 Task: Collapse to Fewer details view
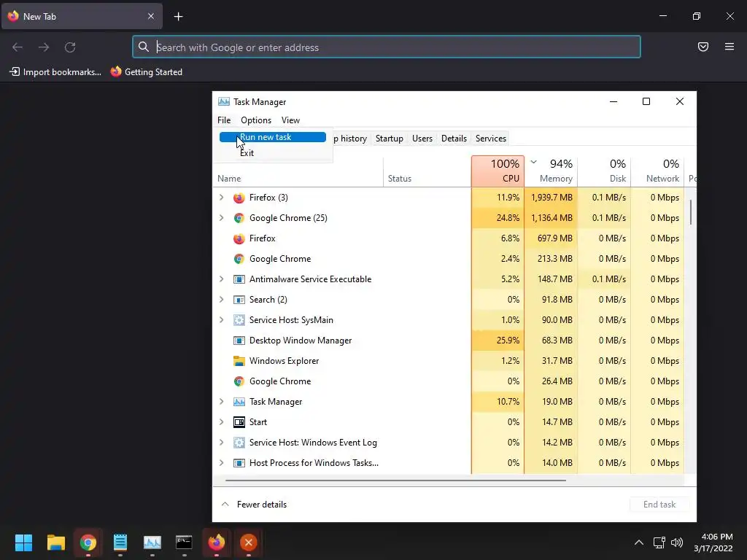point(254,505)
